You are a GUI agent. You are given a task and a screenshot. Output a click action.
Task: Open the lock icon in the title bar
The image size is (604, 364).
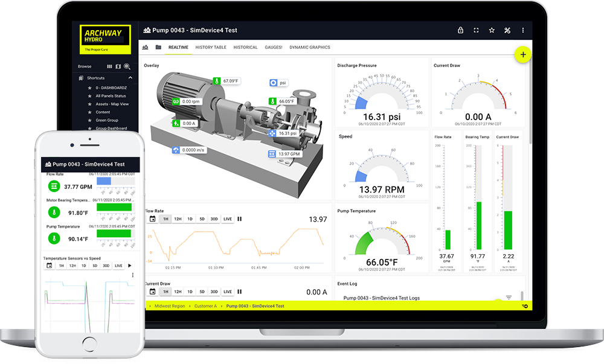460,30
